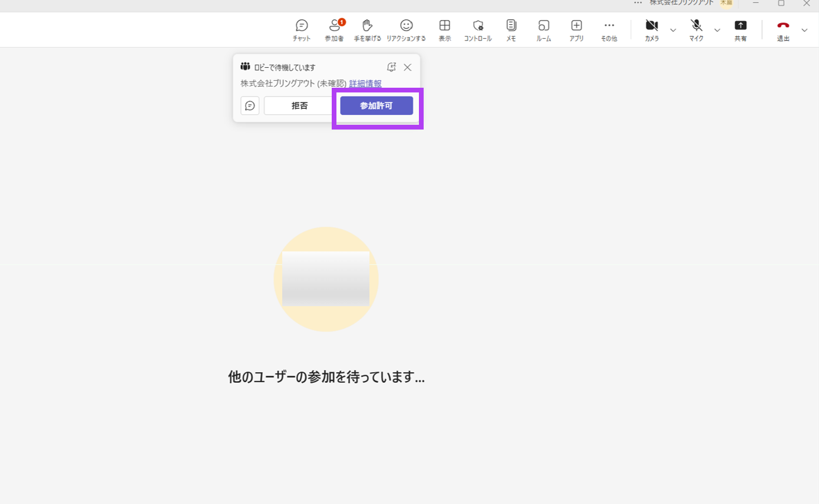Turn on the camera (カメラ)
This screenshot has width=819, height=504.
click(652, 31)
